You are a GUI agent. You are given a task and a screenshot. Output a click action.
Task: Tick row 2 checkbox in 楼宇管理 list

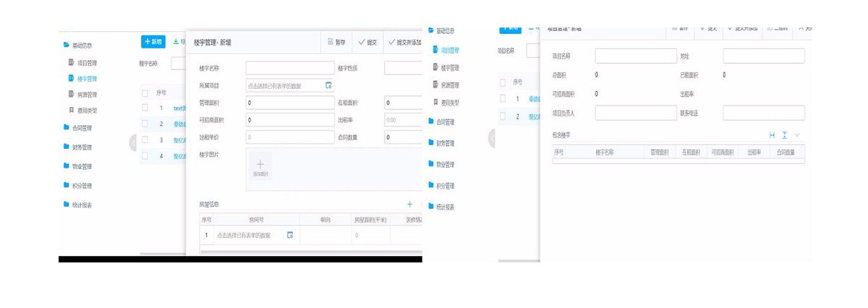pos(145,124)
